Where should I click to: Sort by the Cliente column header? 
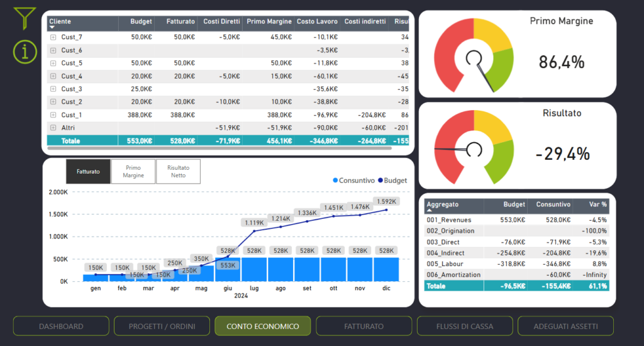pyautogui.click(x=82, y=23)
